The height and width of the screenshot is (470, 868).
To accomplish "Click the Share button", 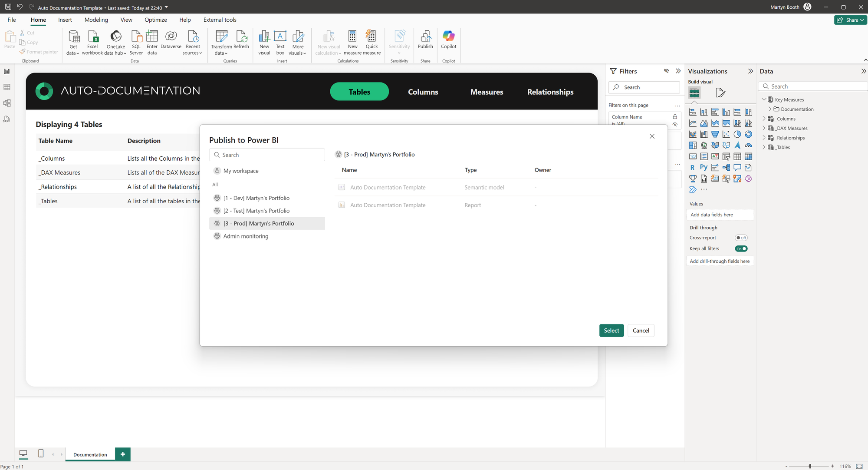I will click(x=850, y=20).
